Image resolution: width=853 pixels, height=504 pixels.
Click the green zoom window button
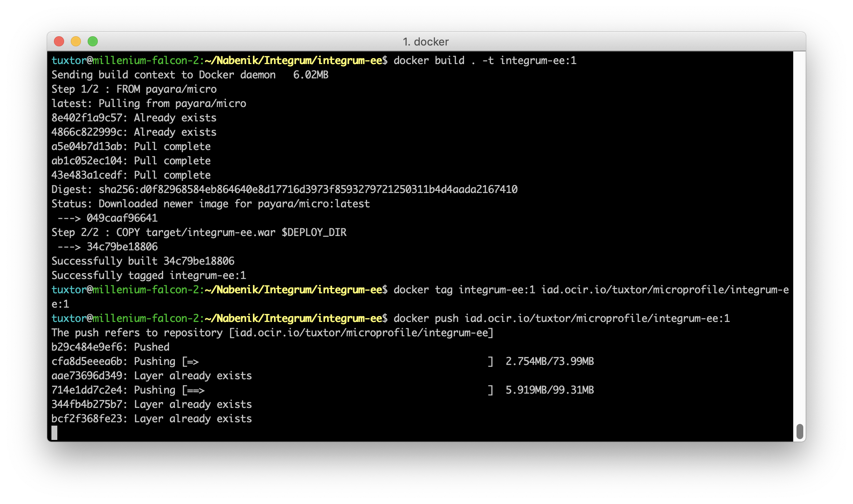pyautogui.click(x=93, y=41)
